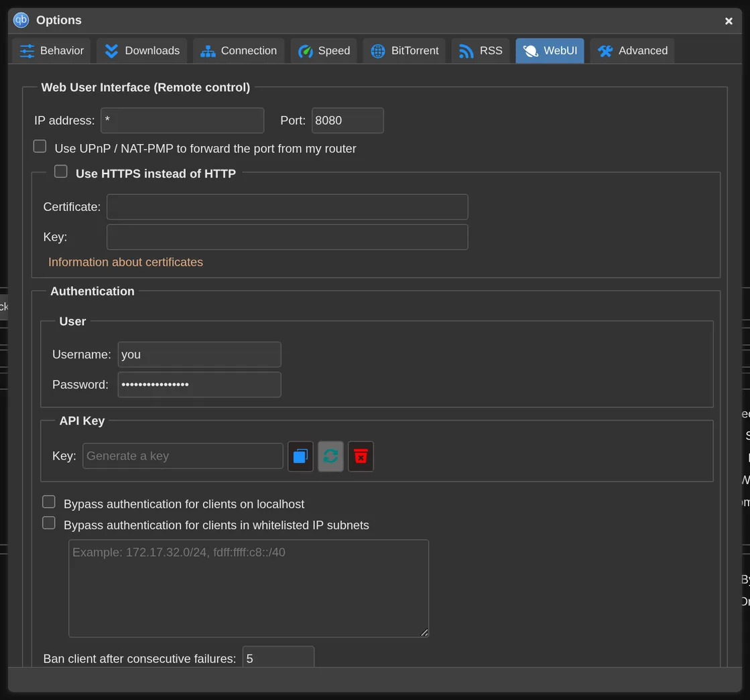Click the HTTPS Key input field
The width and height of the screenshot is (750, 700).
[288, 237]
